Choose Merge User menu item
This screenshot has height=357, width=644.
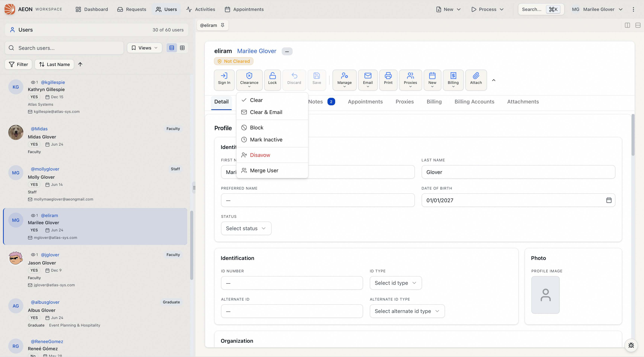[272, 171]
